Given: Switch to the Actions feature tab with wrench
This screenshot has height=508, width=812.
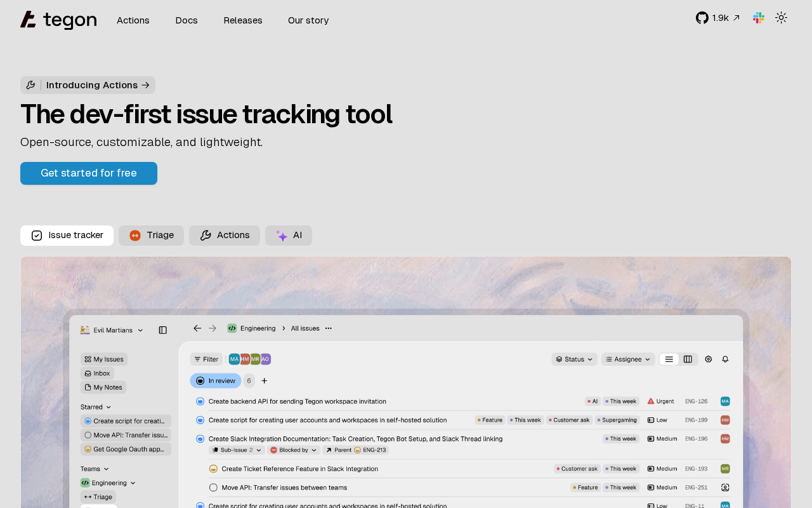Looking at the screenshot, I should pyautogui.click(x=225, y=236).
